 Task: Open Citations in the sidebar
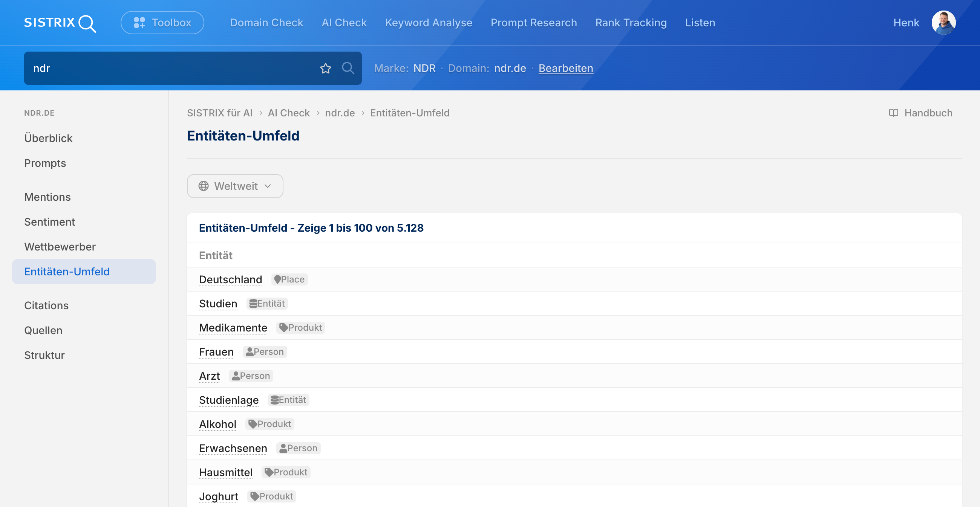coord(46,305)
